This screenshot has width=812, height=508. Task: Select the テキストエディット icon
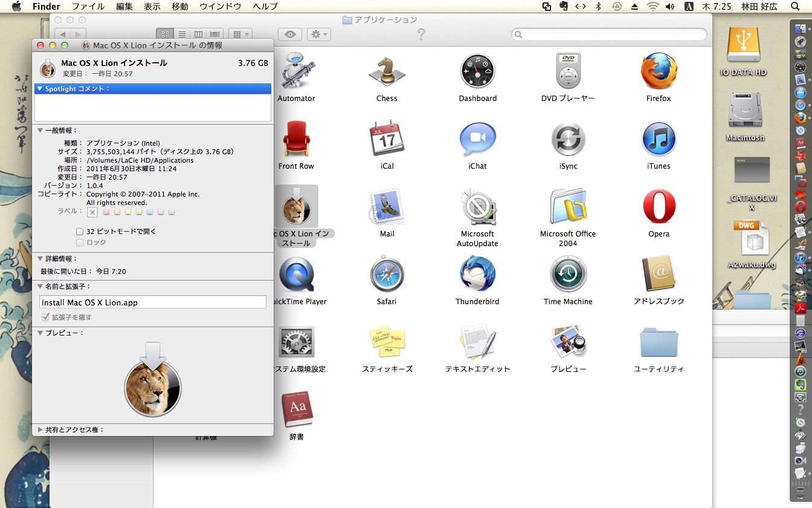(x=477, y=342)
